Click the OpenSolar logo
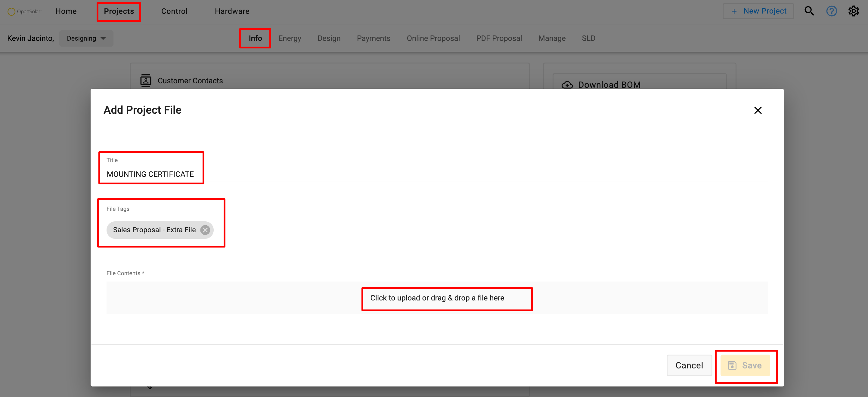 [x=24, y=11]
